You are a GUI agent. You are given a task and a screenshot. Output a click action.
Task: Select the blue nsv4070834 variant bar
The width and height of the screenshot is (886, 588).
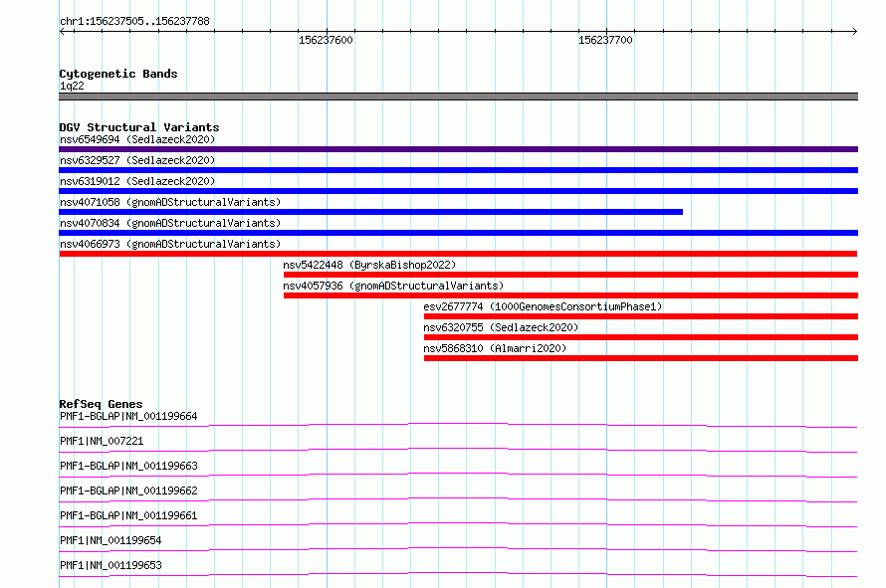tap(458, 233)
